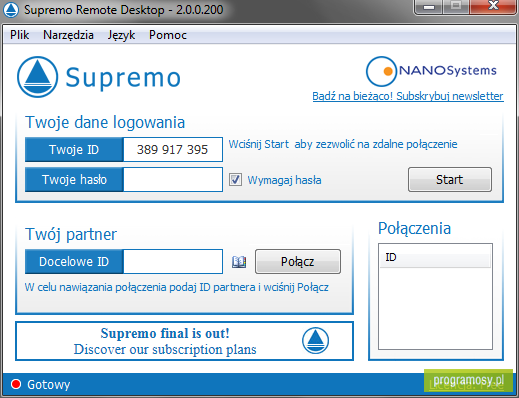Click the NANOSystems logo
Screen dimensions: 519x398
[x=431, y=71]
